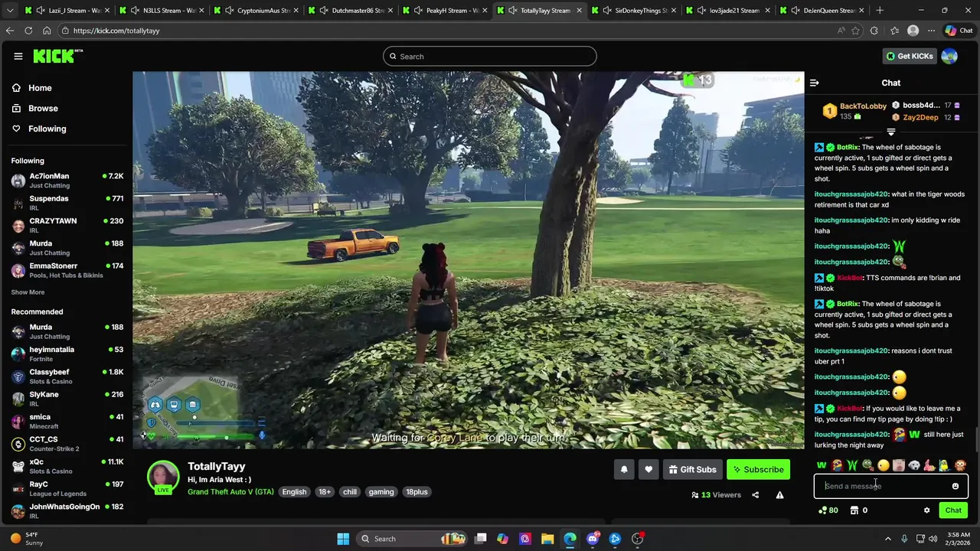Screen dimensions: 980x551
Task: Click the Get KICKs button
Action: click(910, 56)
